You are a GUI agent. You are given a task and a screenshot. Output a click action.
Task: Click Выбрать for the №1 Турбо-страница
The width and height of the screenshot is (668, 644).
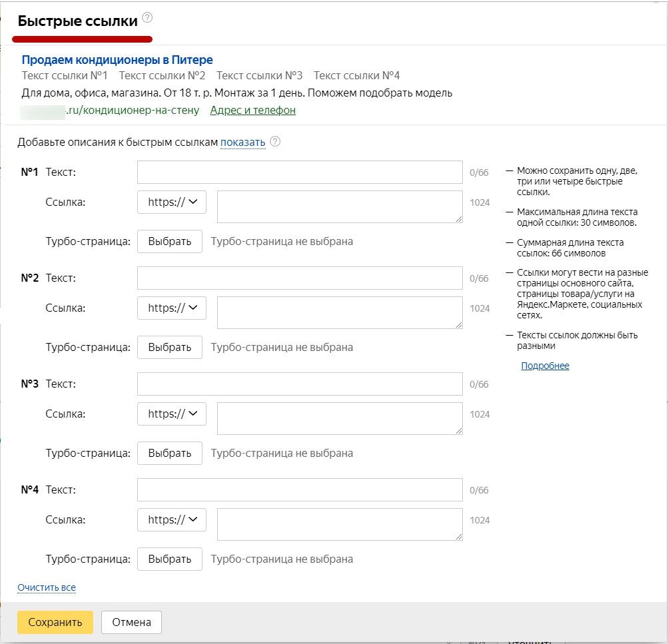170,242
